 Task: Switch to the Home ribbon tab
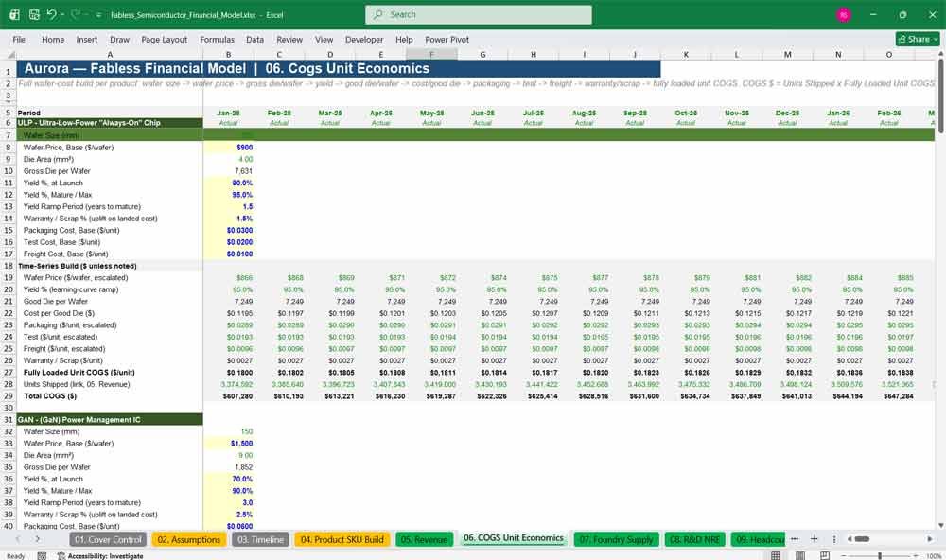(x=53, y=39)
